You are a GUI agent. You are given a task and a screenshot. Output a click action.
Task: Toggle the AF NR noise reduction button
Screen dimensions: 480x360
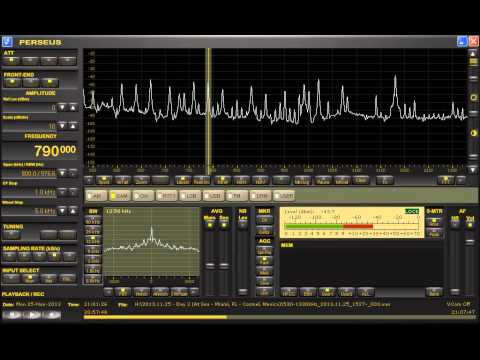click(x=455, y=225)
